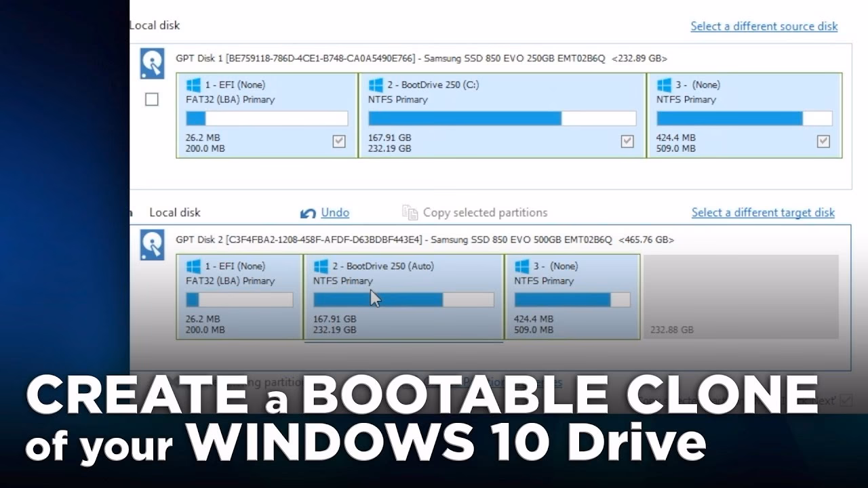Click GPT Disk 2 Samsung SSD 500GB header text
Screen dimensions: 868x488
pyautogui.click(x=425, y=240)
